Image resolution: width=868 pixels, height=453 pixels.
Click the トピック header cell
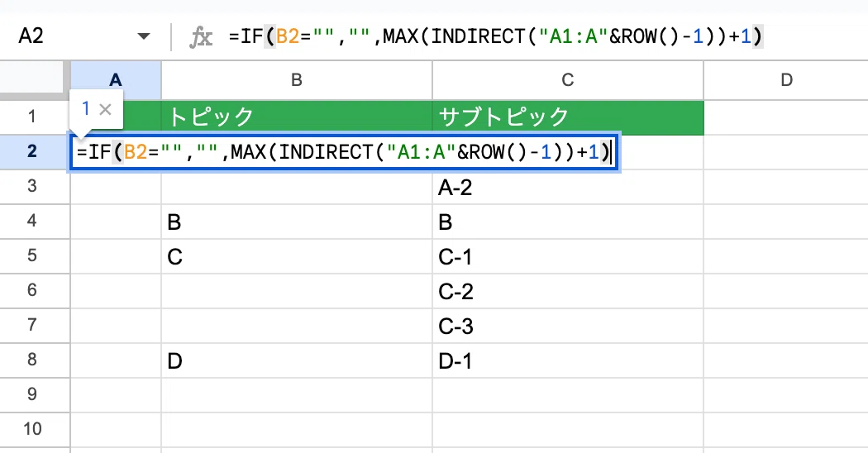[297, 117]
